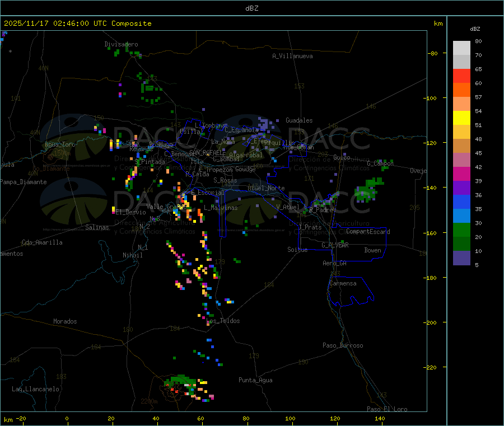Screen dimensions: 504x426
Task: Click the 'Divisadero' map label
Action: pyautogui.click(x=121, y=44)
